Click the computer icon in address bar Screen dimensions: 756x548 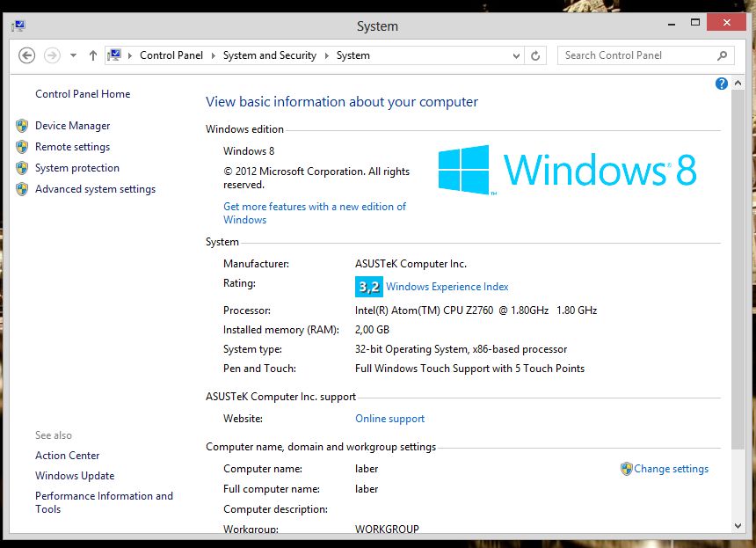pyautogui.click(x=114, y=55)
